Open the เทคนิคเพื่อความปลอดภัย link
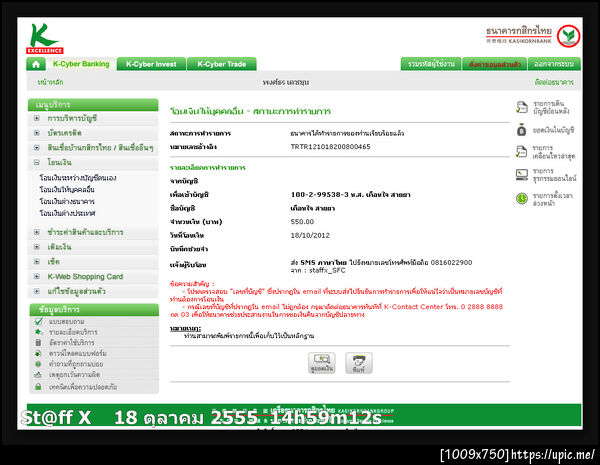The height and width of the screenshot is (465, 600). (83, 387)
